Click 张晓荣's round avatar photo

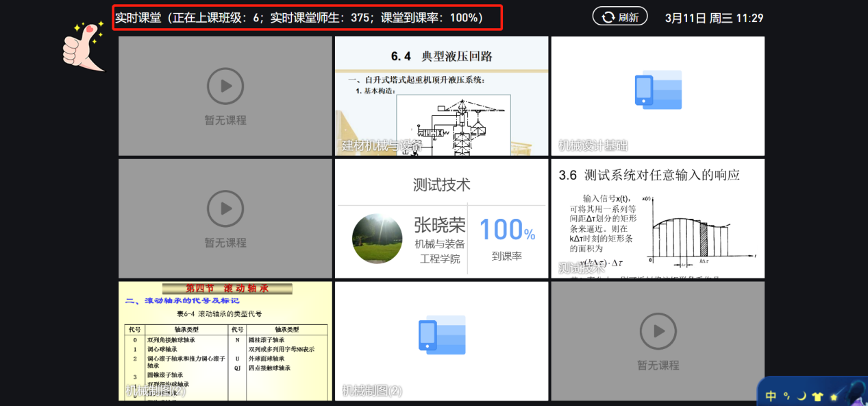click(377, 239)
